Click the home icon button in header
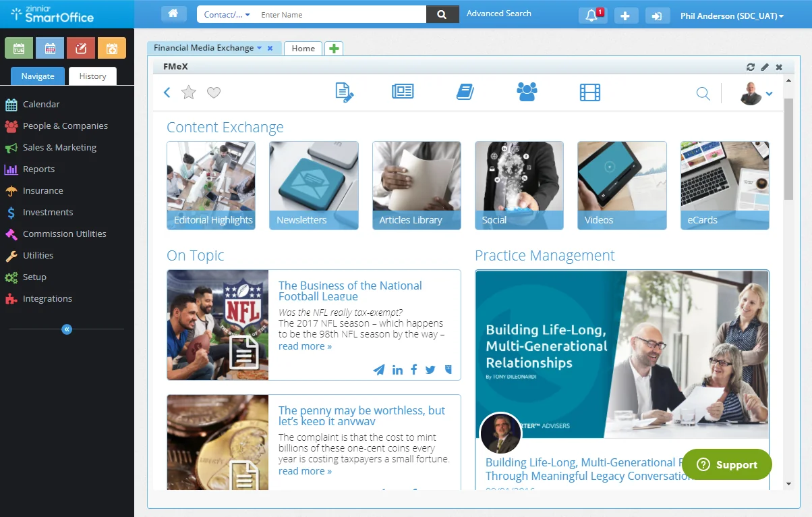The image size is (812, 517). click(x=173, y=14)
